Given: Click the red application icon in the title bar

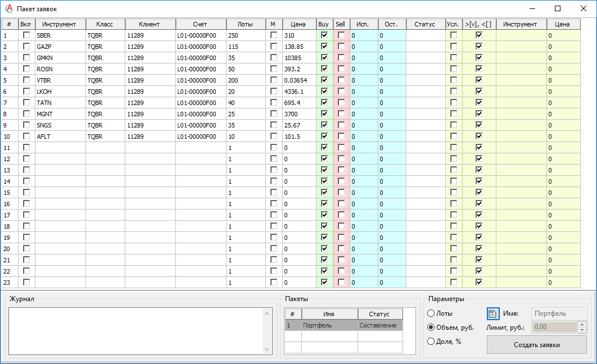Looking at the screenshot, I should 9,9.
